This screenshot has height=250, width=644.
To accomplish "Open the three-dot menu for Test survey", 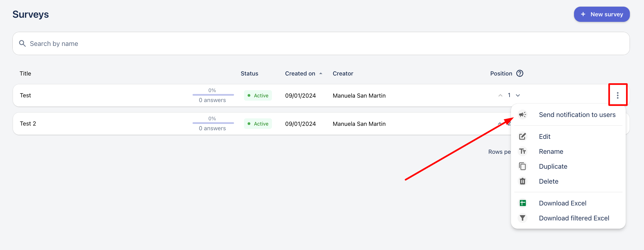I will point(617,95).
